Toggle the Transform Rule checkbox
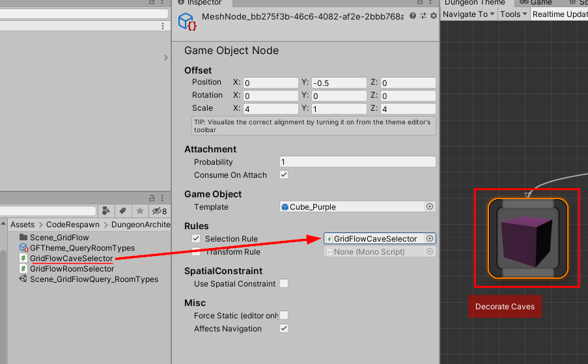The image size is (588, 364). coord(196,251)
